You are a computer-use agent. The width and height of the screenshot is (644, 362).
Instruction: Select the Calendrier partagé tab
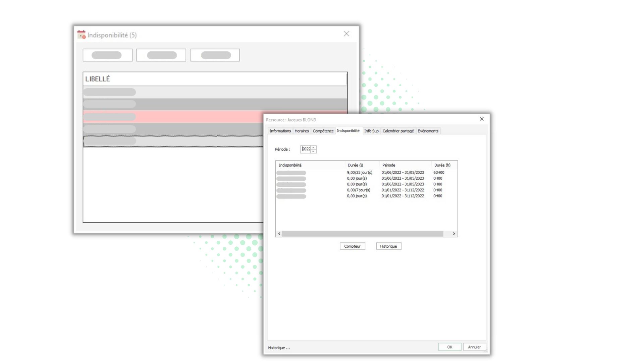[398, 131]
